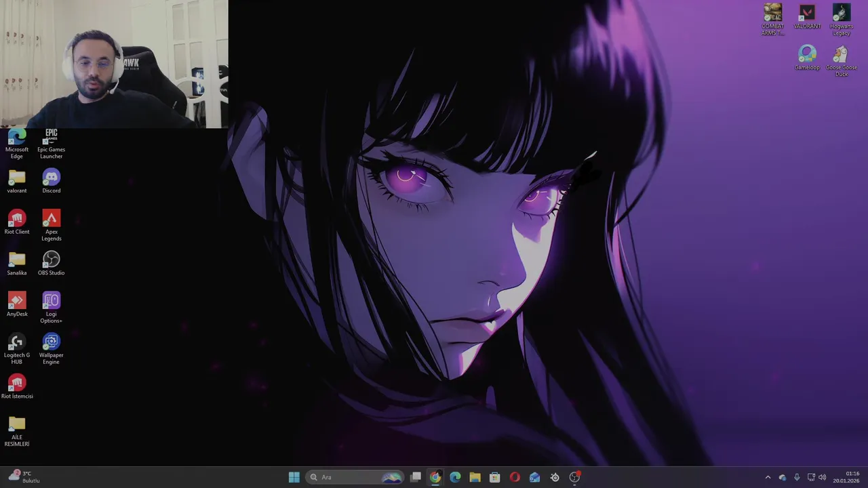Screen dimensions: 868x488
Task: Select the Gameloop desktop icon
Action: click(x=807, y=58)
